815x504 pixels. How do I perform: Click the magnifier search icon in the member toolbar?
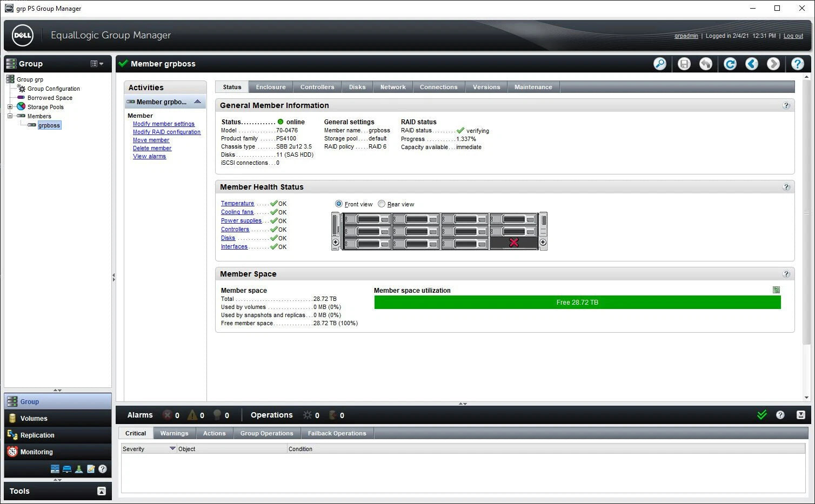(x=660, y=64)
